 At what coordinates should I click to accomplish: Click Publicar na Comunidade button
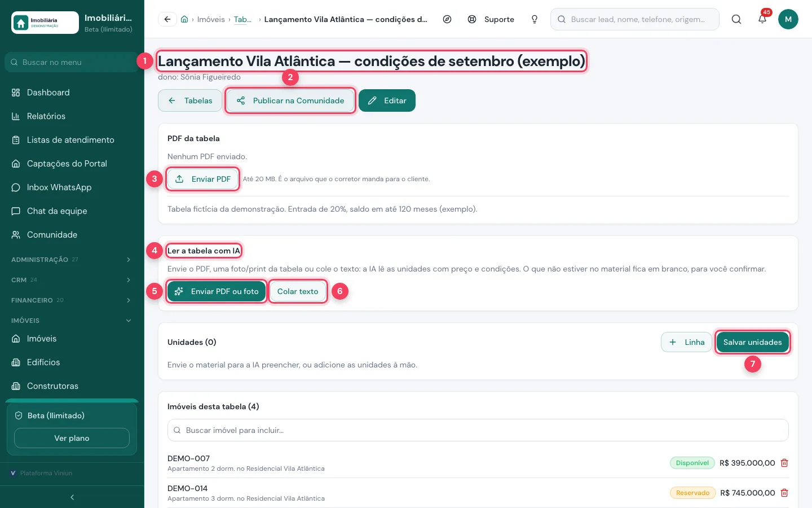click(290, 100)
